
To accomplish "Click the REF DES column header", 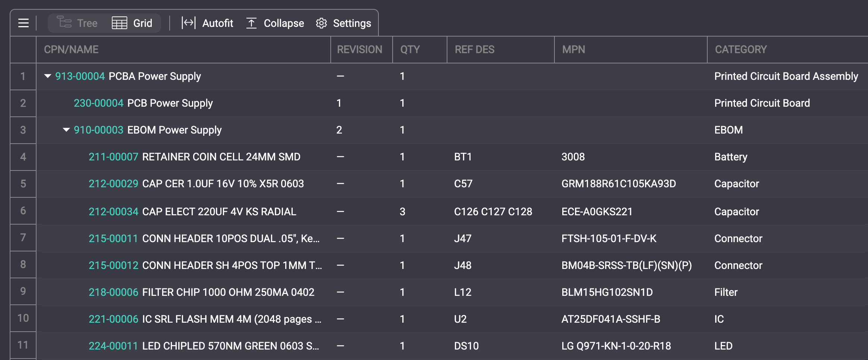I will click(x=474, y=50).
